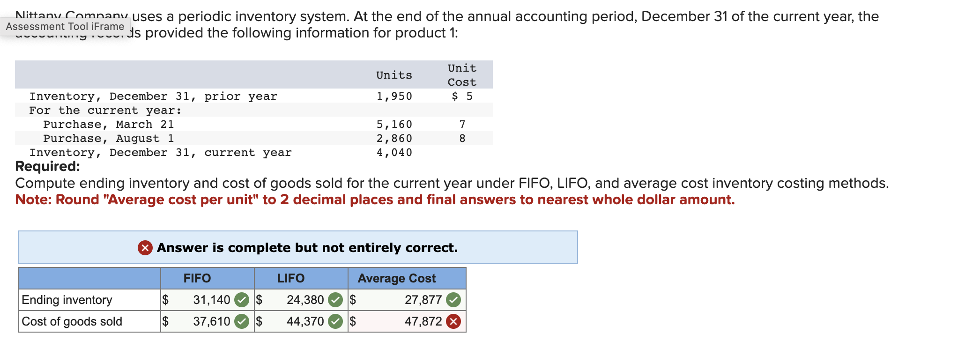
Task: Click the incorrect Average Cost value 47,872
Action: (423, 321)
